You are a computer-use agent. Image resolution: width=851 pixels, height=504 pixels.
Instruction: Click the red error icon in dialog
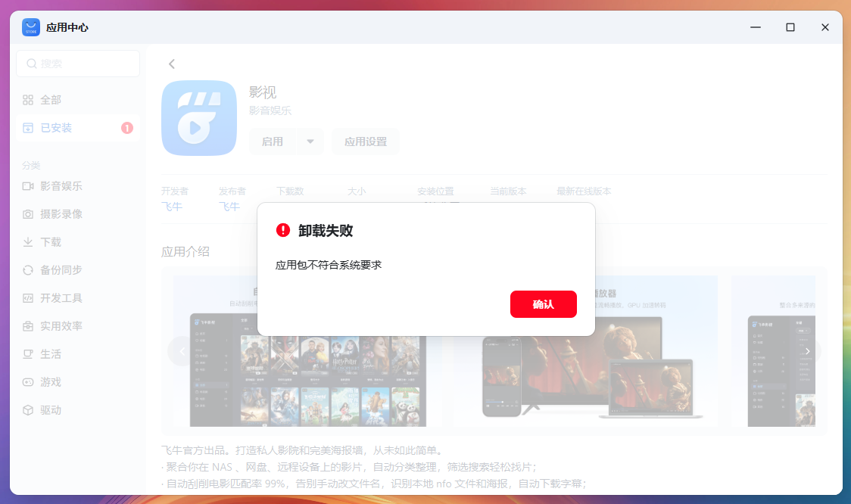pos(282,230)
